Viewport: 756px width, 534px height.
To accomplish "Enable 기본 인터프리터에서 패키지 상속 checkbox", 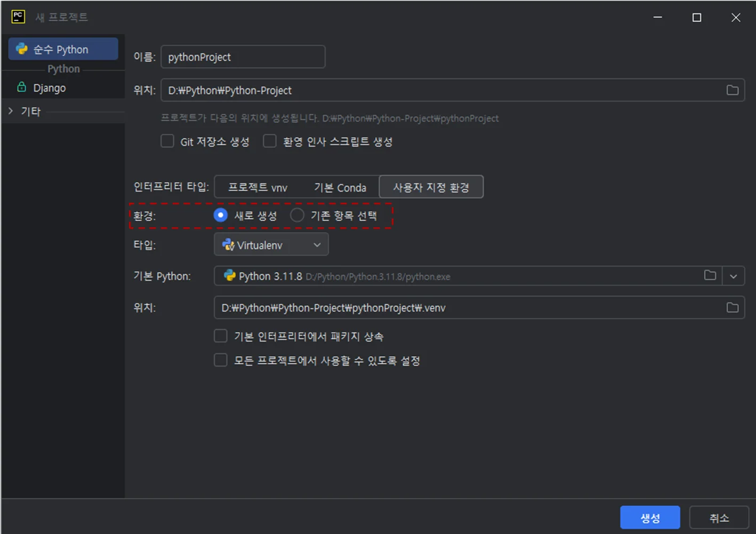I will coord(221,336).
